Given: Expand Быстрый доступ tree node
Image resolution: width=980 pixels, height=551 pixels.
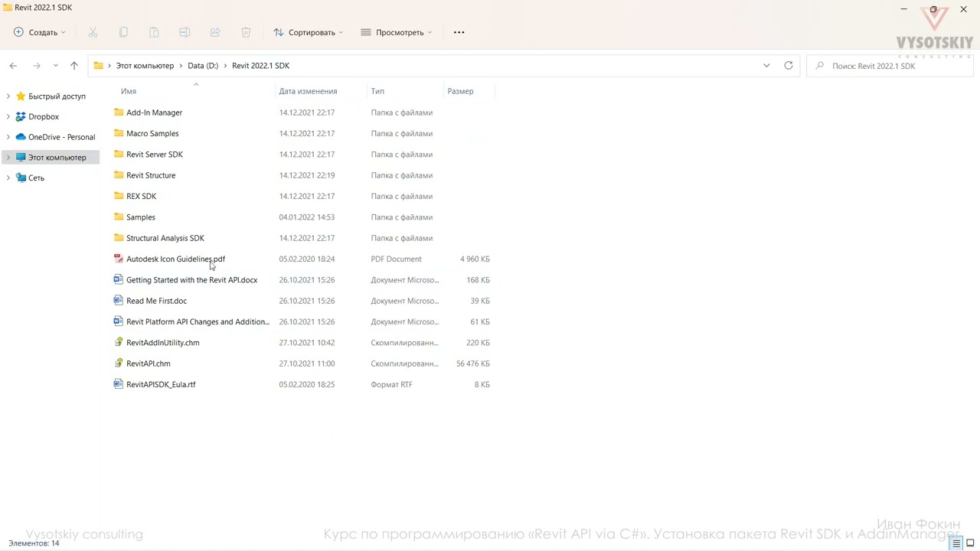Looking at the screenshot, I should (x=8, y=96).
